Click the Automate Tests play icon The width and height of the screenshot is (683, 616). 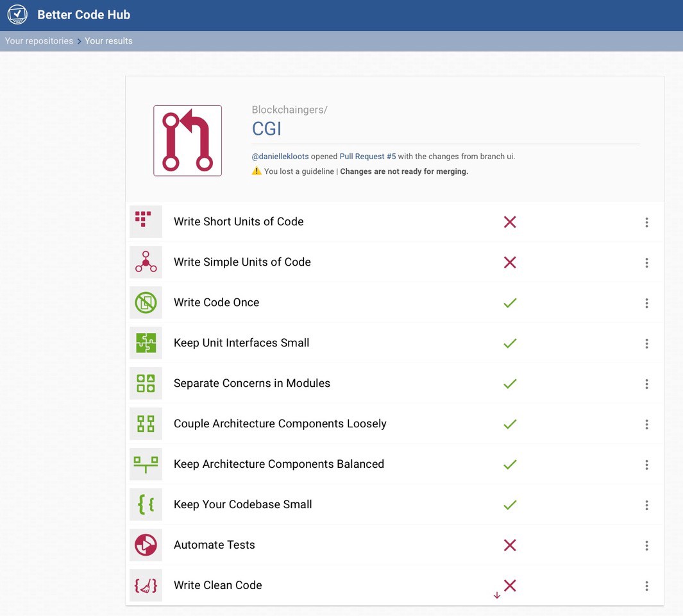click(x=146, y=545)
